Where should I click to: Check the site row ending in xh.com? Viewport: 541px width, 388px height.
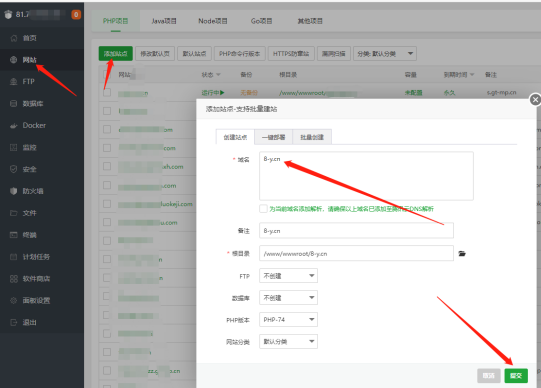[x=107, y=167]
